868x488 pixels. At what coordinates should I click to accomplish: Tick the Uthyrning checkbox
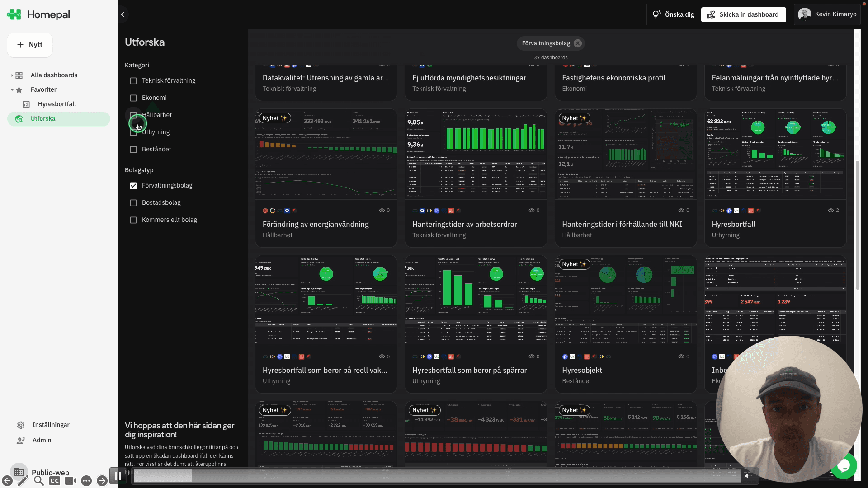(133, 132)
